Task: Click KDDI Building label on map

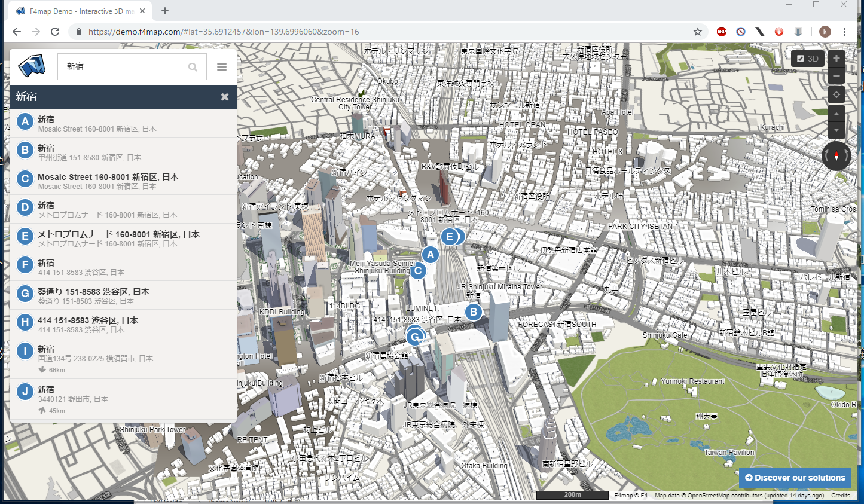Action: pos(282,311)
